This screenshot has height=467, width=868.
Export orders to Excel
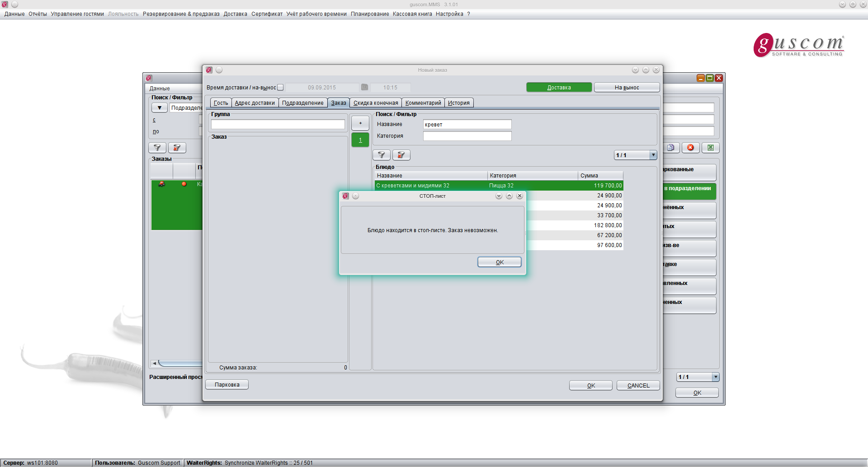(710, 148)
